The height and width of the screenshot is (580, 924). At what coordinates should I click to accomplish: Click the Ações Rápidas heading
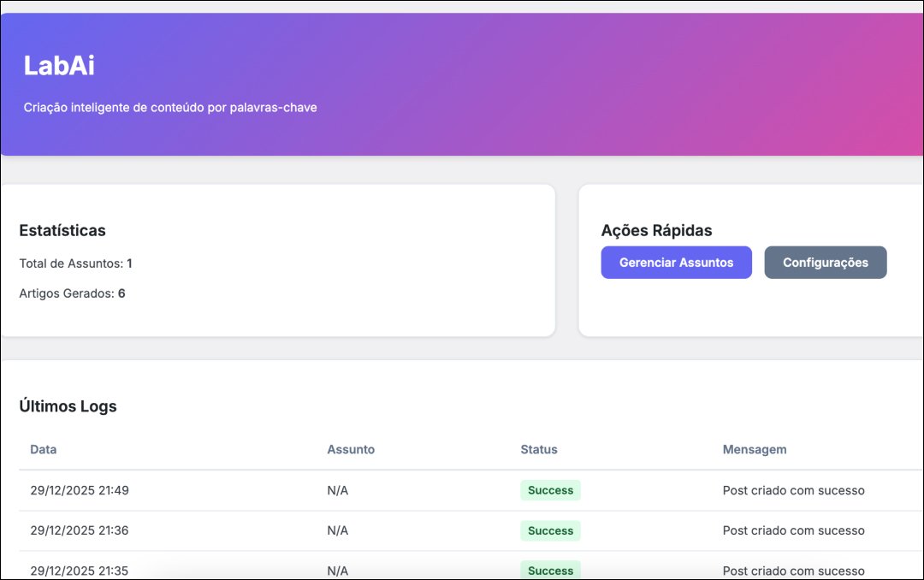coord(656,230)
